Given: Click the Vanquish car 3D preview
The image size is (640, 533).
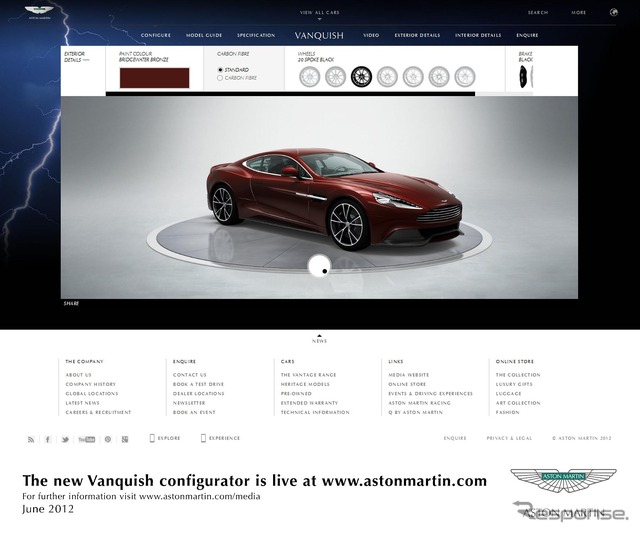Looking at the screenshot, I should click(334, 199).
